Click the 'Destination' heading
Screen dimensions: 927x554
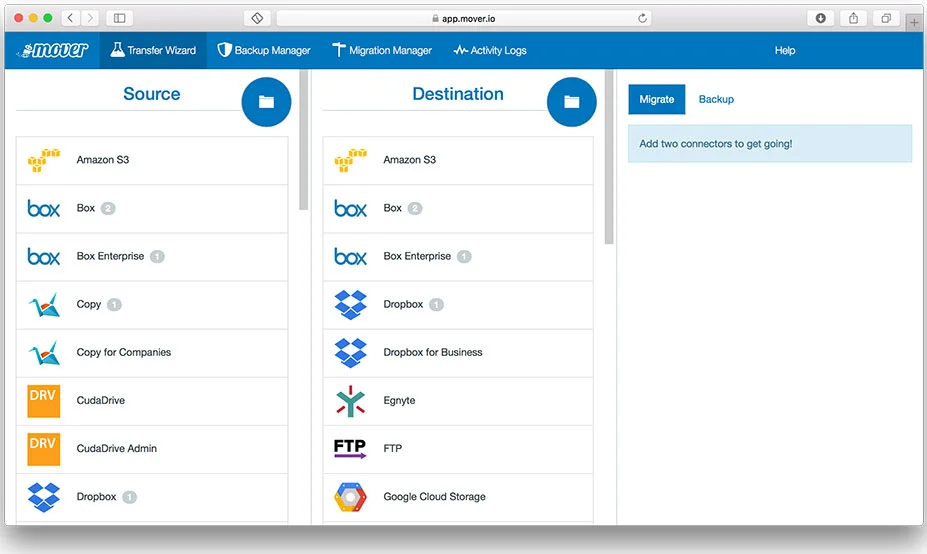coord(458,94)
